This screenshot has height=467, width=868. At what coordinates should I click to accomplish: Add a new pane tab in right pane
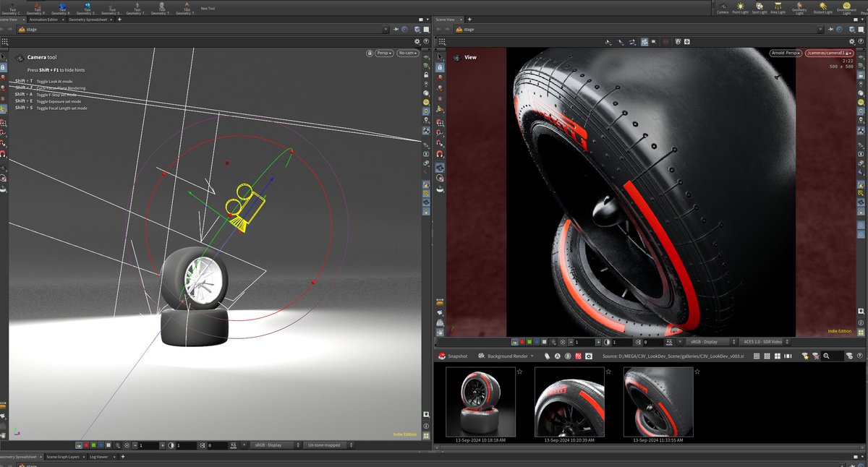469,20
